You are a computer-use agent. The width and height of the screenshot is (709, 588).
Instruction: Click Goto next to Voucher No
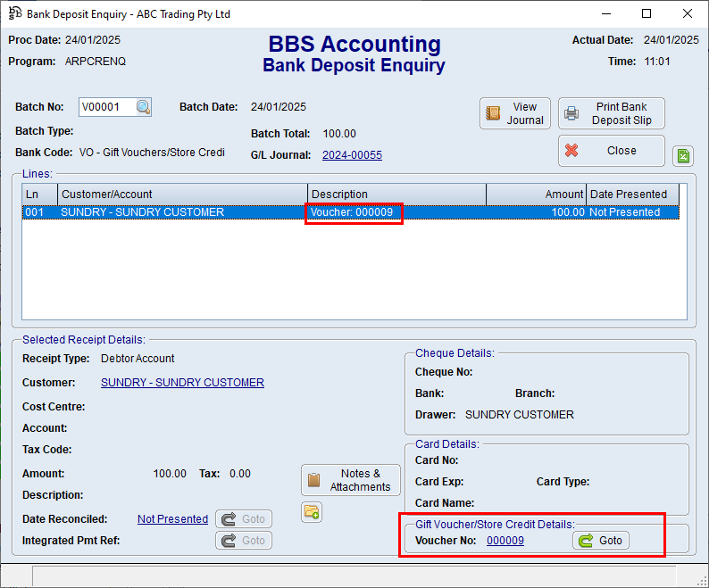pos(601,541)
